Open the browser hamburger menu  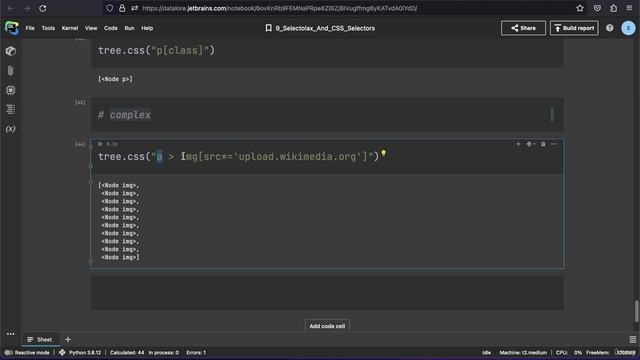[x=629, y=8]
